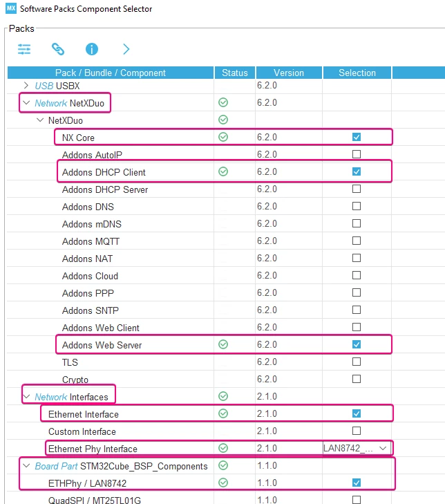Click version 2.1.0 of Custom Interface
This screenshot has width=445, height=504.
[x=267, y=431]
